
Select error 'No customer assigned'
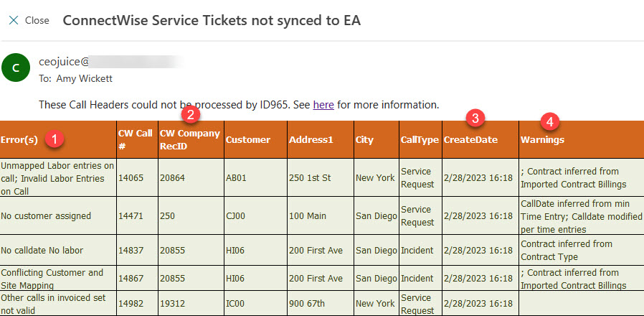click(x=46, y=216)
